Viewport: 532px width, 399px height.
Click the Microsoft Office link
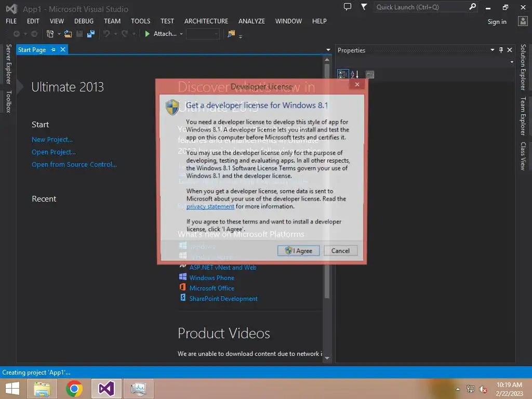[x=212, y=288]
